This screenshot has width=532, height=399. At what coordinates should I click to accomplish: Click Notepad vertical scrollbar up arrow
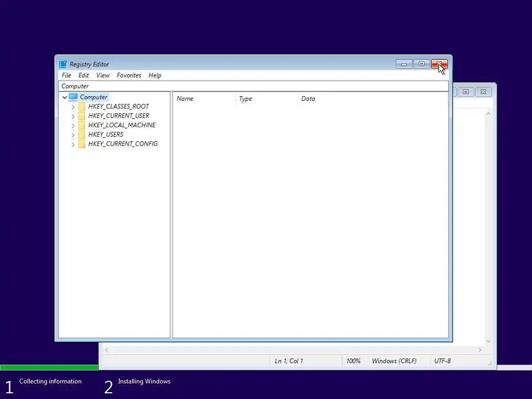(x=488, y=114)
